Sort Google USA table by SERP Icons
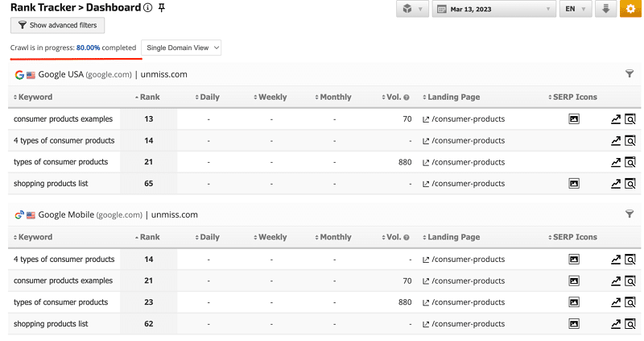 (572, 97)
